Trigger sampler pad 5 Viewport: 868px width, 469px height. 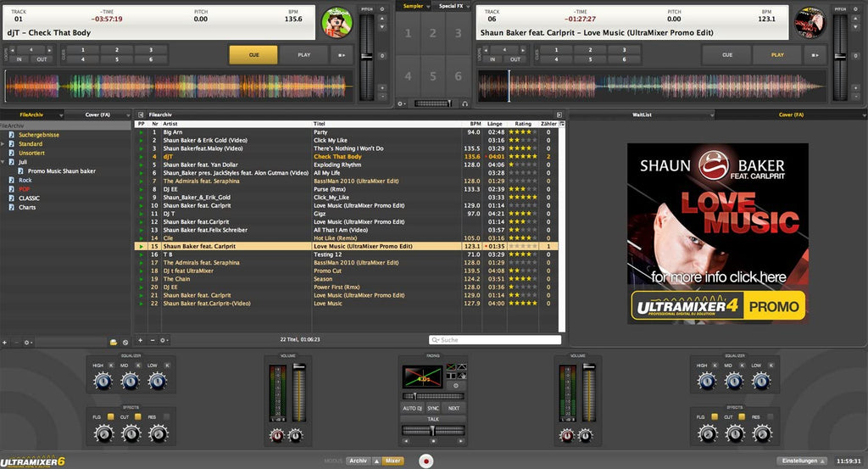pyautogui.click(x=433, y=76)
